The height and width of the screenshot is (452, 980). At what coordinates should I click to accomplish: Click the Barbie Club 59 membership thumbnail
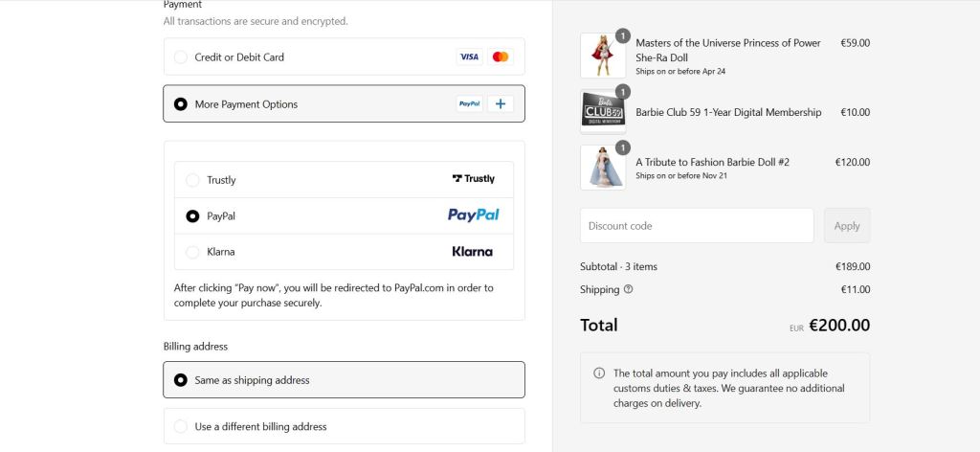coord(603,112)
